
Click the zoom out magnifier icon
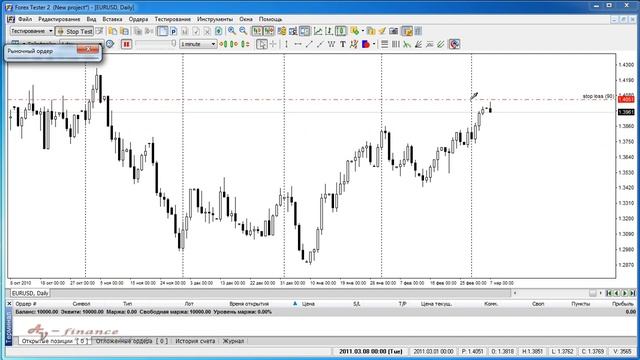(x=243, y=31)
